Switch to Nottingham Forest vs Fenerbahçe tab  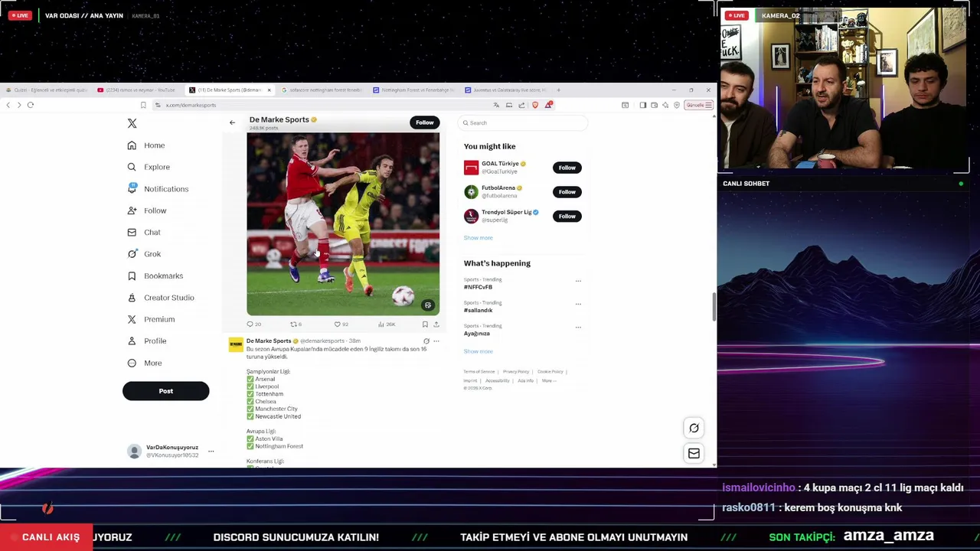pyautogui.click(x=413, y=90)
